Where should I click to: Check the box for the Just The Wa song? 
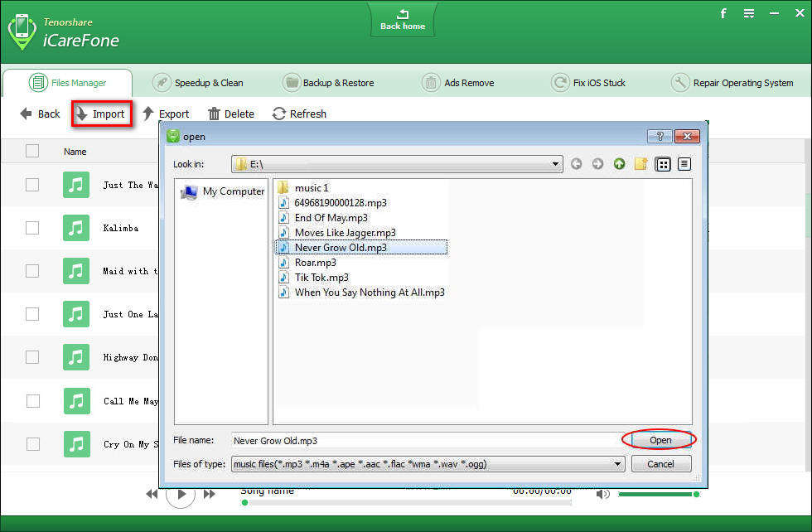(x=32, y=185)
